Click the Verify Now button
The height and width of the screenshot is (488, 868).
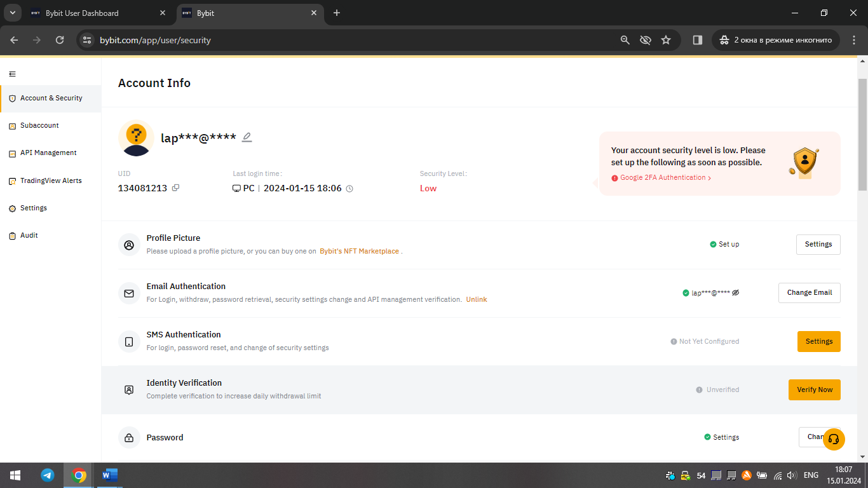[815, 390]
